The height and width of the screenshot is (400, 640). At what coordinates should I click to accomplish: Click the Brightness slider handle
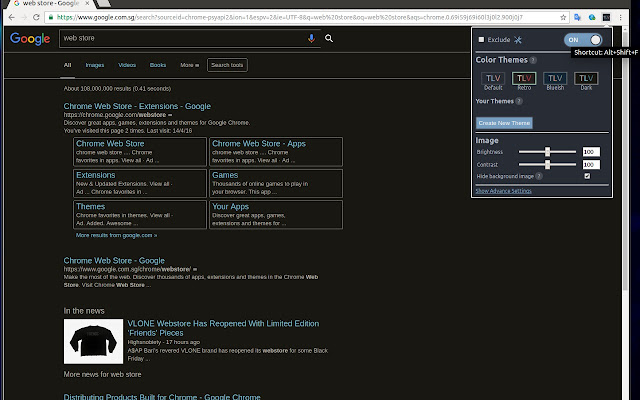tap(547, 152)
